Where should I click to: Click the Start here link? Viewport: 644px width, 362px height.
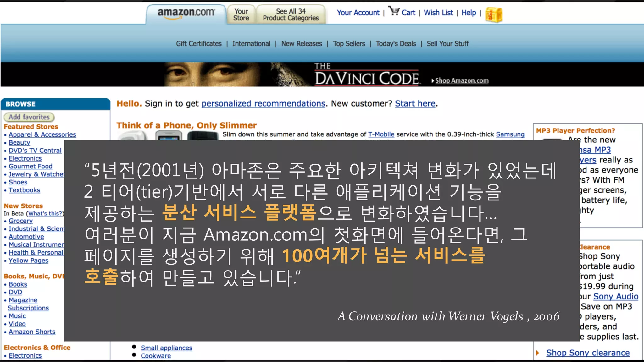(415, 104)
